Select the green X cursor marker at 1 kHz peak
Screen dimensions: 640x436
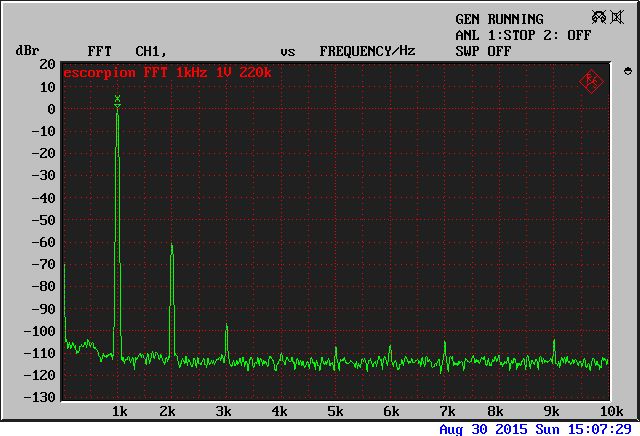coord(117,99)
